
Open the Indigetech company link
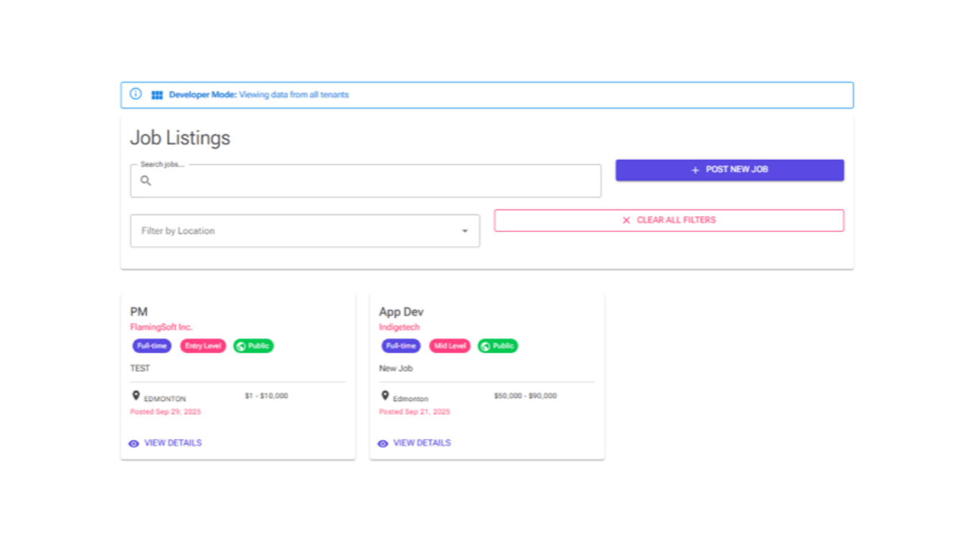pos(399,327)
